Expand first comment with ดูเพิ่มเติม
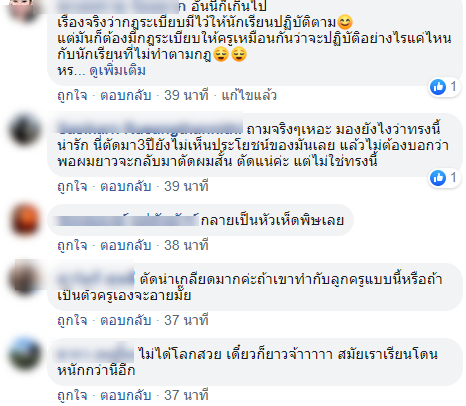Viewport: 466px width, 406px height. coord(118,71)
